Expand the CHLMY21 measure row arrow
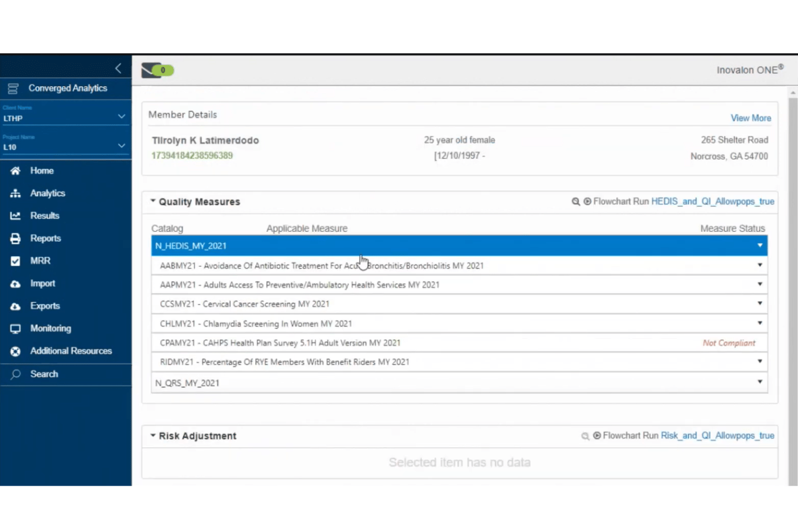This screenshot has height=532, width=798. pyautogui.click(x=760, y=323)
